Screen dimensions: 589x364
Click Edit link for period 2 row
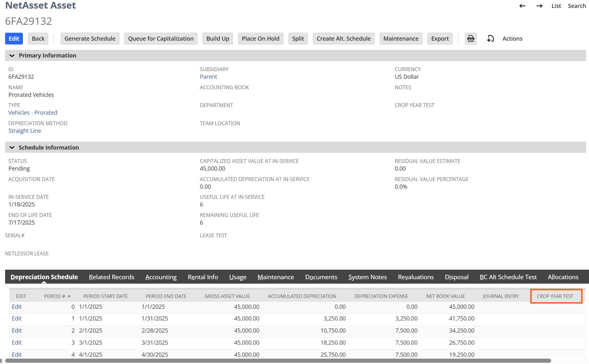coord(17,331)
